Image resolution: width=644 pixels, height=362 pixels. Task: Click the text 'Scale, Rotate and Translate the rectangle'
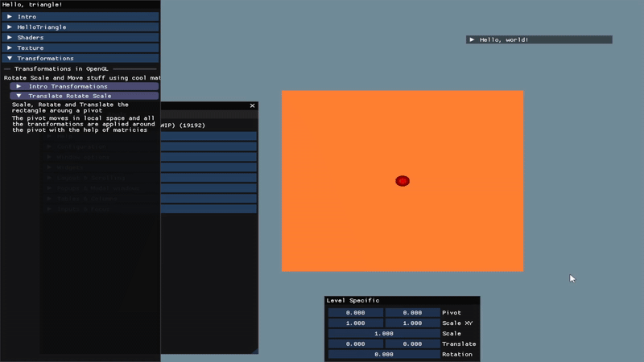point(70,108)
